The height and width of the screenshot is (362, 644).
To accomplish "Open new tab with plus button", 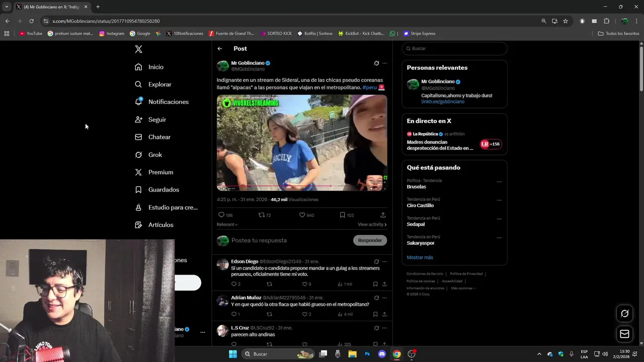I will click(98, 7).
